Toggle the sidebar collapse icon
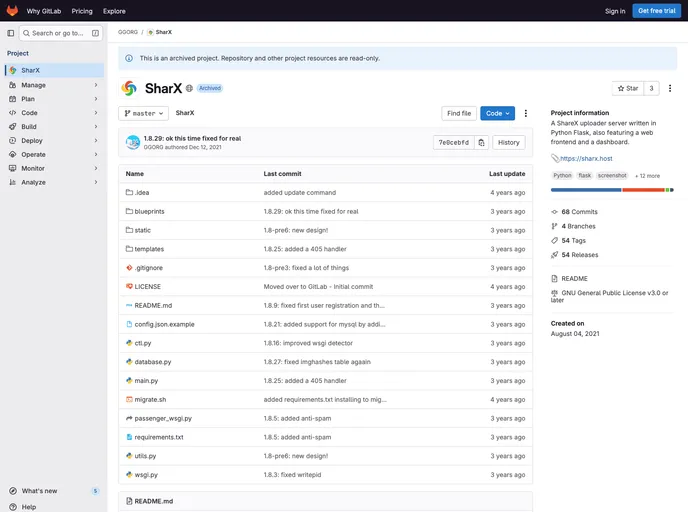 click(x=11, y=33)
